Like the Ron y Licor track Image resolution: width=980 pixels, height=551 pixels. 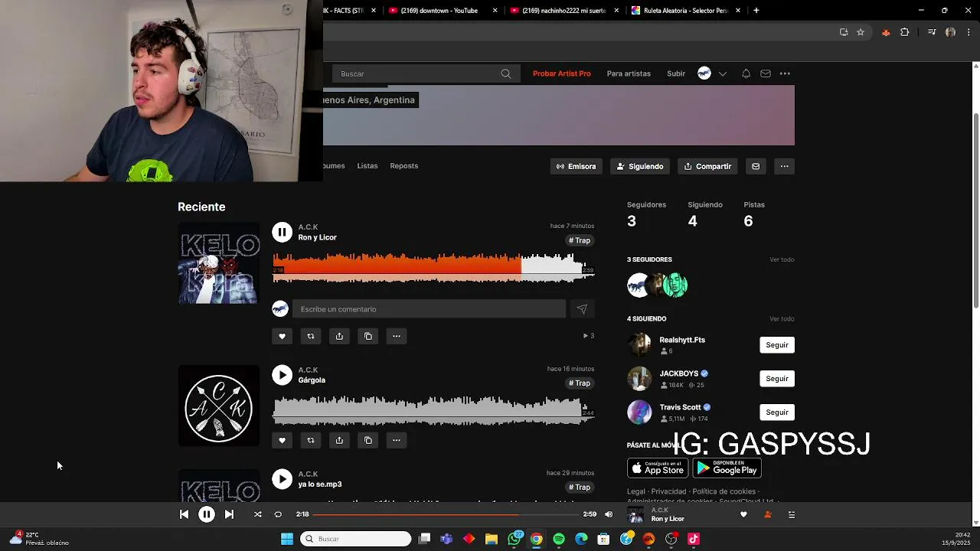click(x=282, y=336)
